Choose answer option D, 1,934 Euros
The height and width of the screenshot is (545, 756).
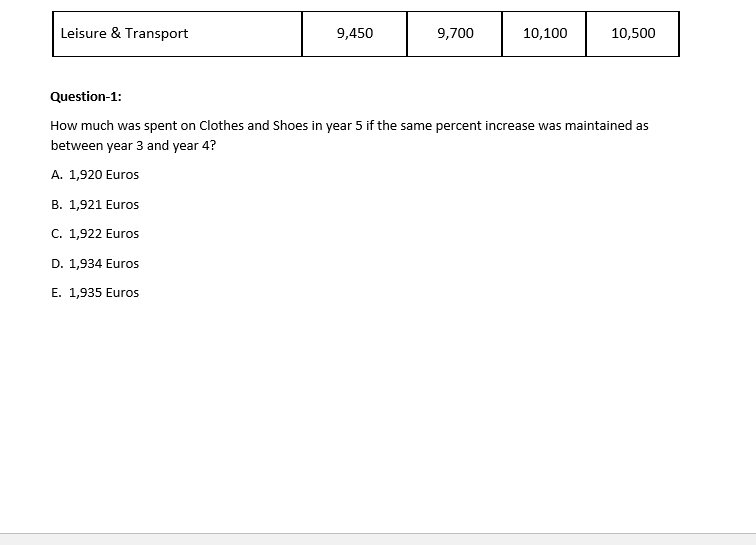[95, 264]
